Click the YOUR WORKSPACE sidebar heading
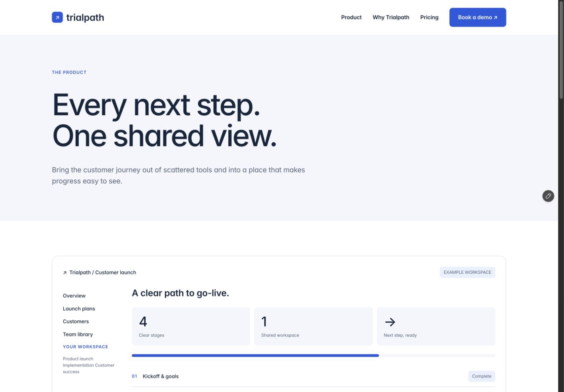Screen dimensions: 564x392 85,347
